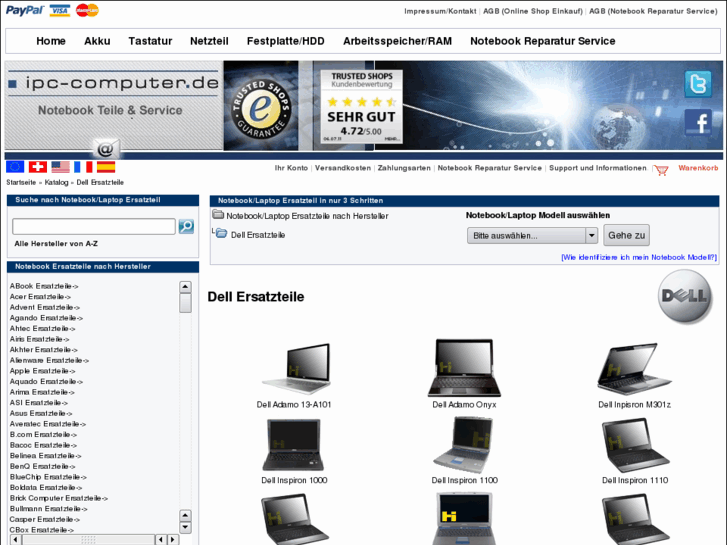Viewport: 727px width, 545px height.
Task: Open Notebook/Laptop Ersatzteile nach Hersteller tree item
Action: [307, 216]
